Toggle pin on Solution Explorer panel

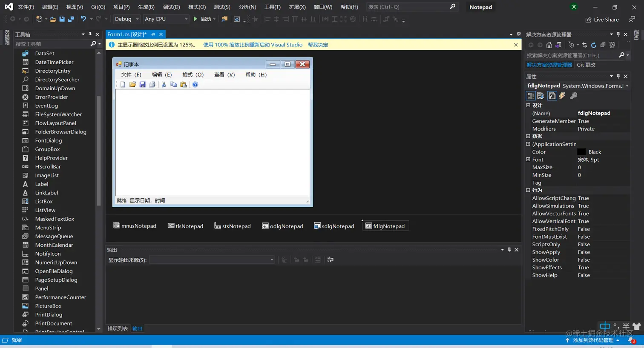(618, 34)
